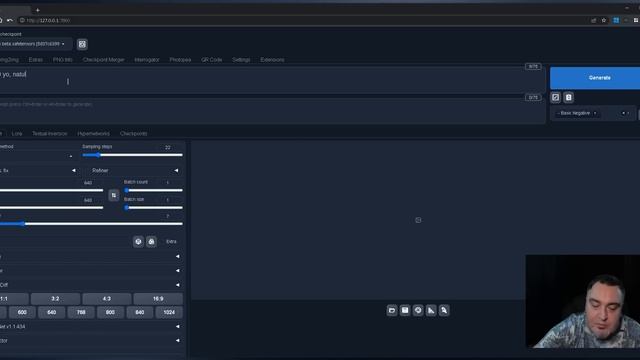Click the CFG scale slider track

tap(91, 224)
